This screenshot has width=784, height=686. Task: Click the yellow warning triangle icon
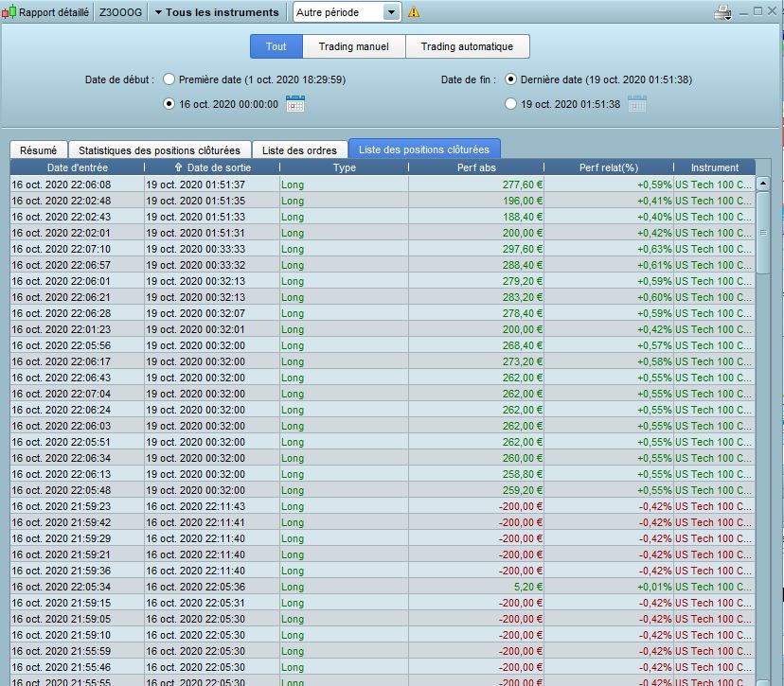414,12
